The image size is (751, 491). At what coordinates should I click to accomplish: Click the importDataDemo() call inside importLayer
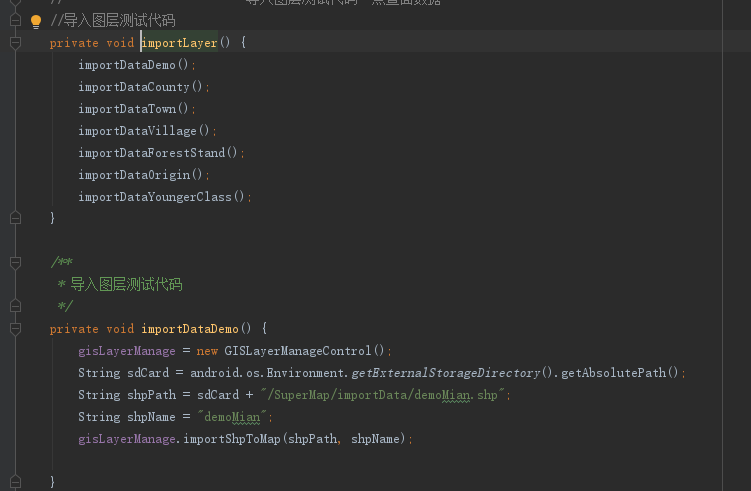point(134,65)
